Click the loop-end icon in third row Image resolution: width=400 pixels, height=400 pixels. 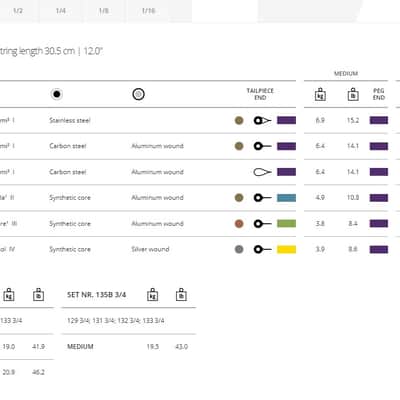(263, 172)
